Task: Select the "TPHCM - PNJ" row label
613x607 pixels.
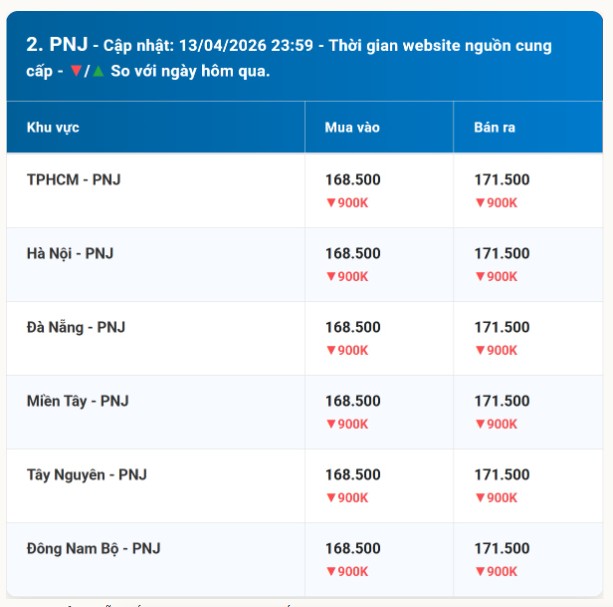Action: [x=73, y=180]
